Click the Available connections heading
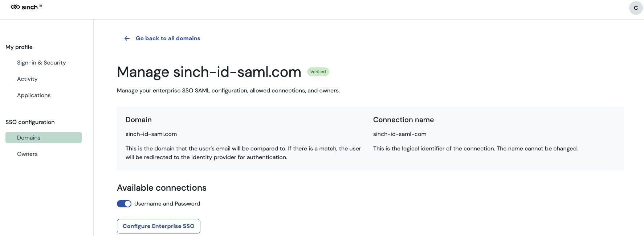 click(x=162, y=188)
